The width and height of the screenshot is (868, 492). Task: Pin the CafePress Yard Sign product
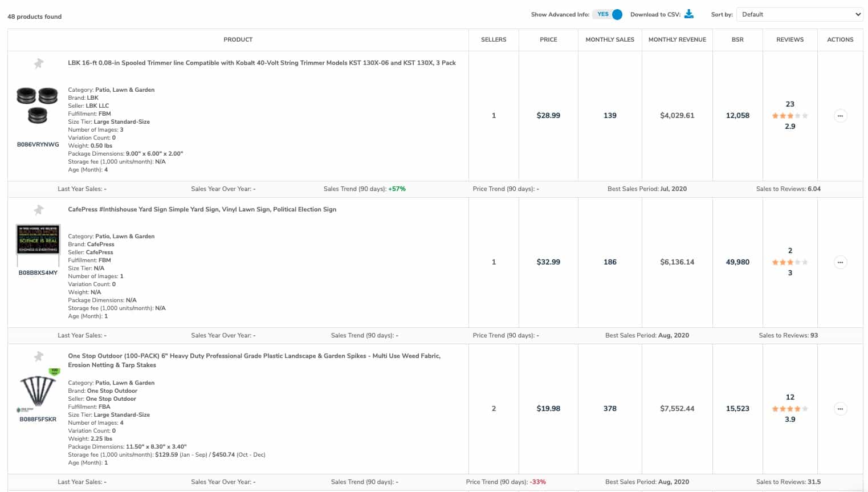pos(38,210)
